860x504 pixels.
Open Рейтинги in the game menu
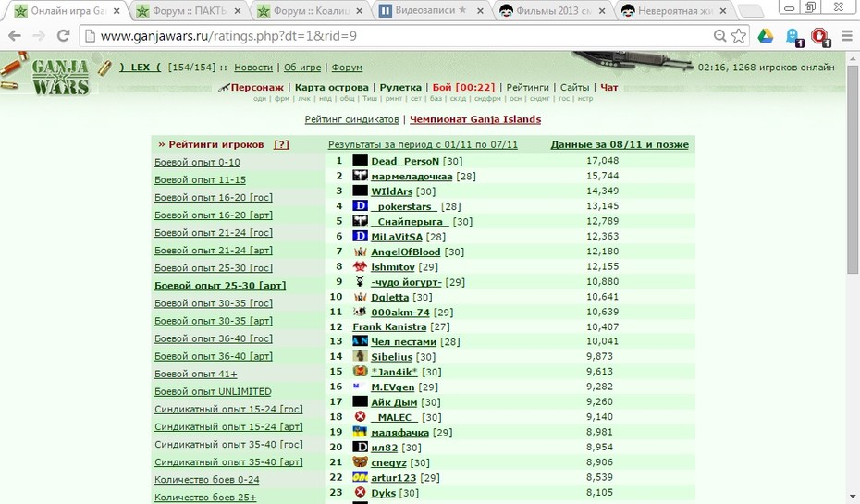point(527,87)
